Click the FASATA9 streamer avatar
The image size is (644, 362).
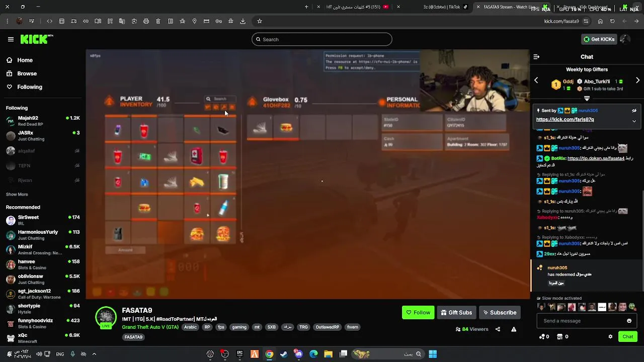tap(106, 317)
